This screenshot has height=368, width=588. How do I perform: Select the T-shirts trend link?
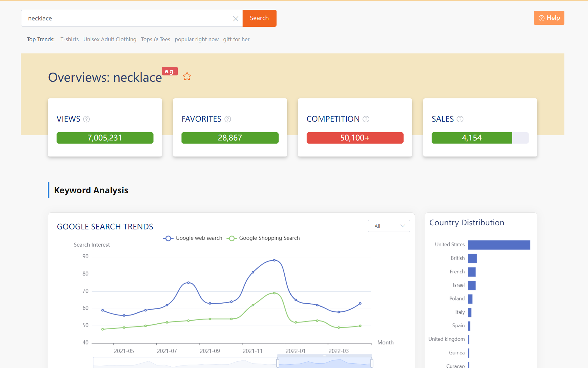(x=70, y=39)
